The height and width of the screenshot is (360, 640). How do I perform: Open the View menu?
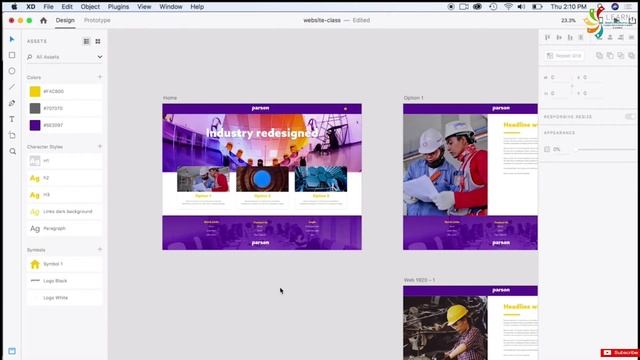click(144, 7)
